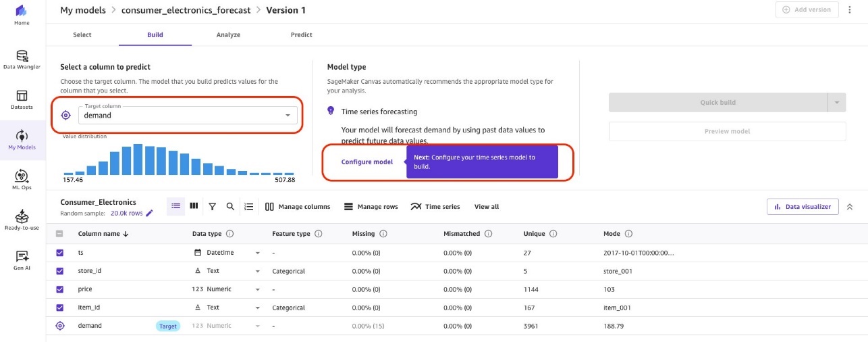Click unique value 3961
Image resolution: width=868 pixels, height=342 pixels.
coord(531,326)
